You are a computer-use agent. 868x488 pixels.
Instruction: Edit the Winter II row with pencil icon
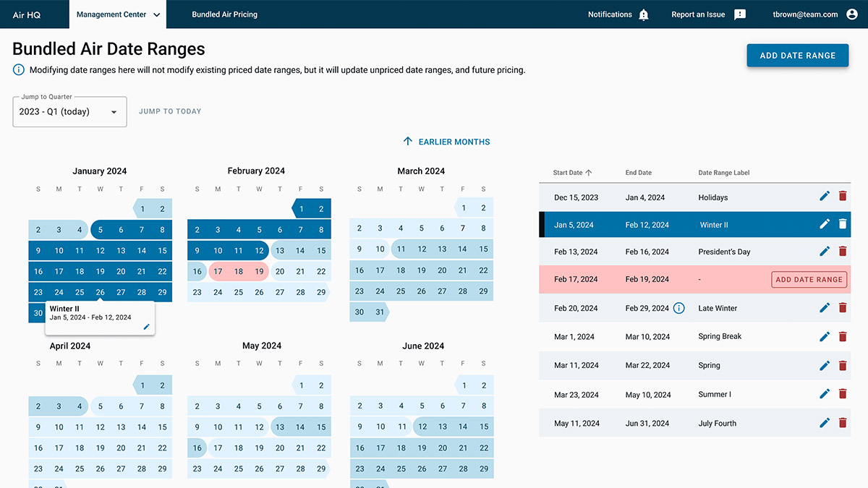pos(825,224)
